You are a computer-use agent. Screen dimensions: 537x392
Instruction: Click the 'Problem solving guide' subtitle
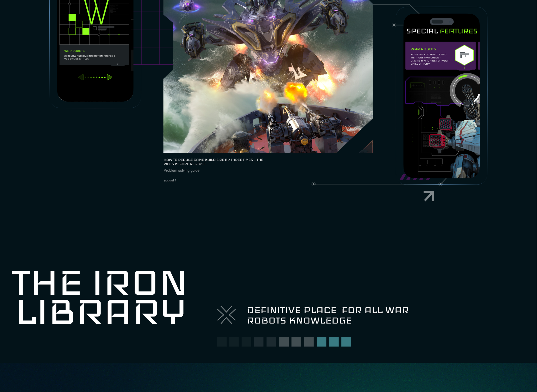coord(181,170)
